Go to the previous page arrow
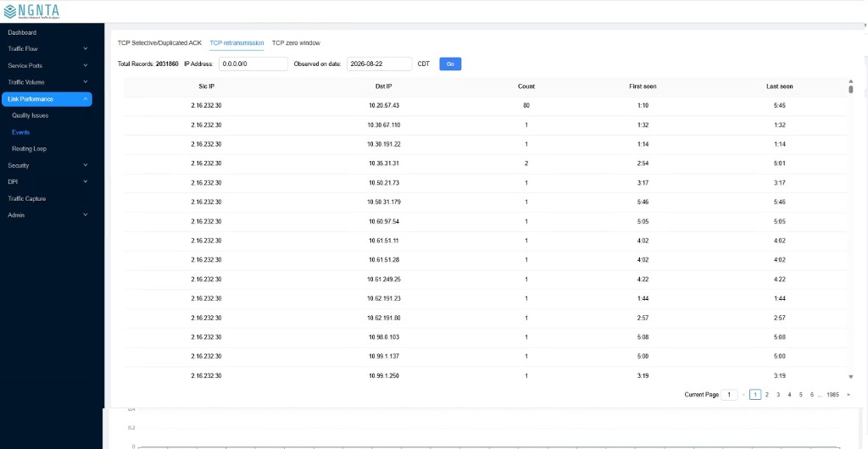 tap(743, 394)
